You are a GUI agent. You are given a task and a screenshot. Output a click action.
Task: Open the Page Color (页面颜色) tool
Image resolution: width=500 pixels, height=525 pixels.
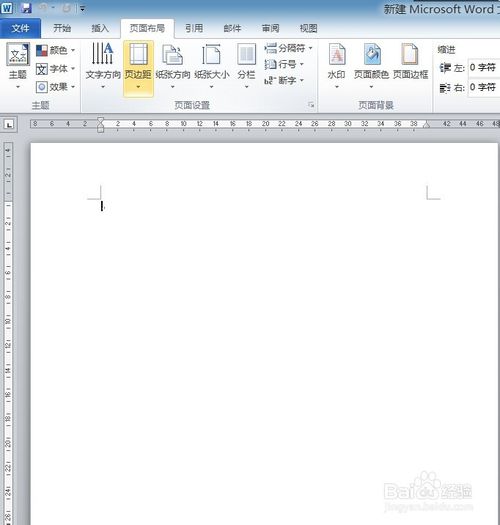371,66
